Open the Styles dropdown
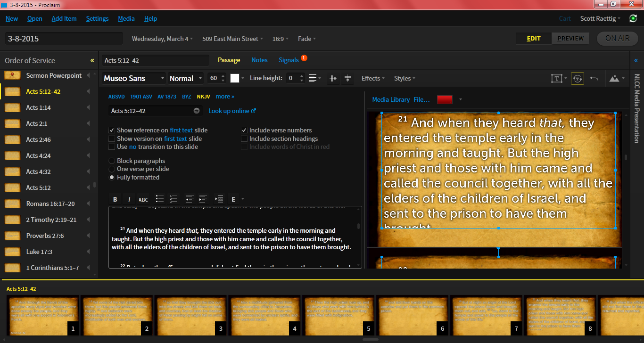 [404, 78]
